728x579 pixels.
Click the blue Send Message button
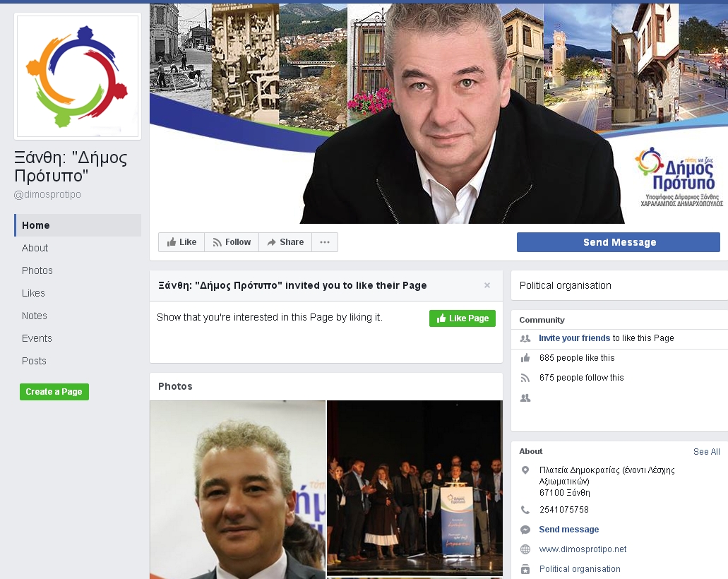click(x=619, y=242)
